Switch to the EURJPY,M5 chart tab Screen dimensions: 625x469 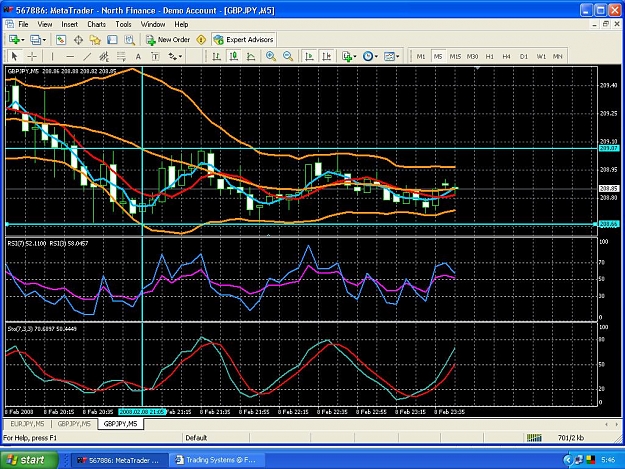click(28, 424)
